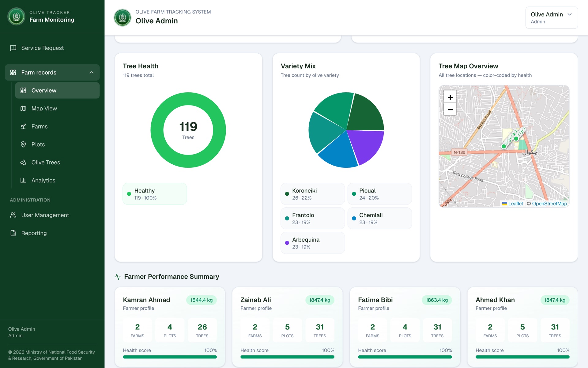Viewport: 588px width, 368px height.
Task: Select the Picual variety legend card
Action: (x=380, y=194)
